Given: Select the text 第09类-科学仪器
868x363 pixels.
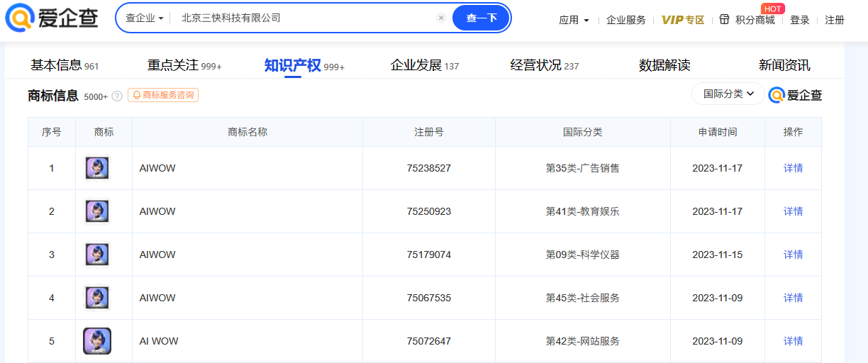Looking at the screenshot, I should tap(583, 255).
